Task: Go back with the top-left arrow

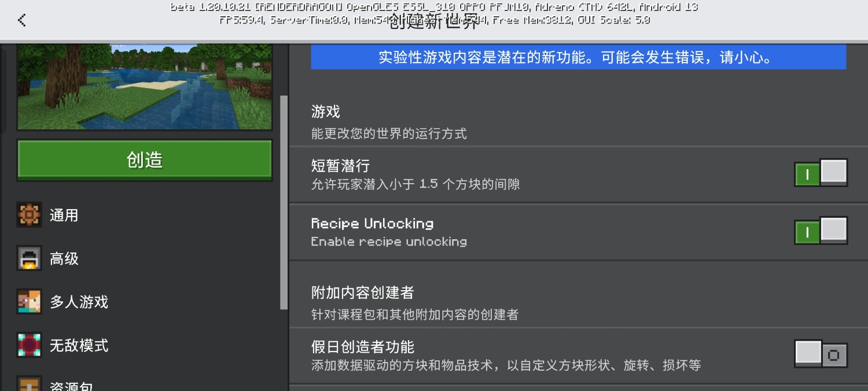Action: coord(22,20)
